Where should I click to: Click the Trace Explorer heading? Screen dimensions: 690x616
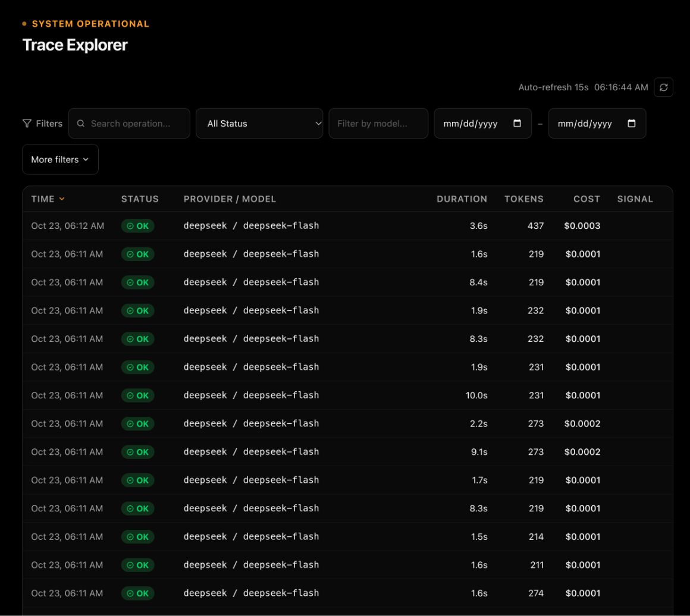tap(75, 45)
